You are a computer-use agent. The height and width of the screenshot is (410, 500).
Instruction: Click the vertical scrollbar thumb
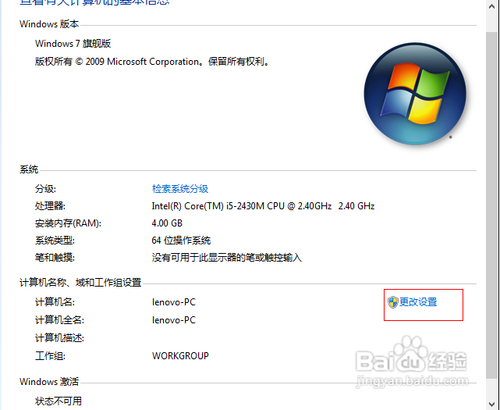coord(492,205)
